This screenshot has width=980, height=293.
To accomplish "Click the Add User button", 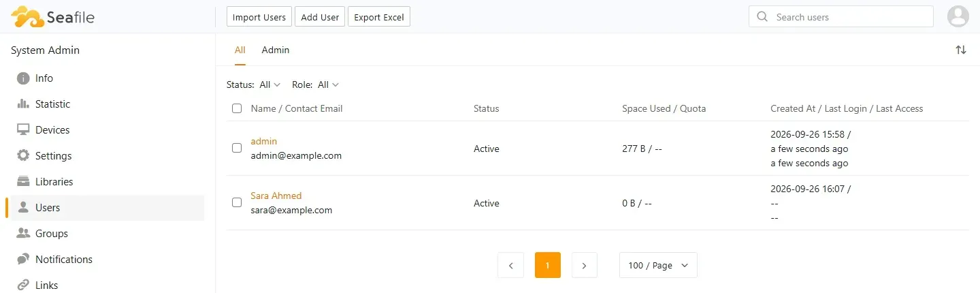I will [320, 17].
